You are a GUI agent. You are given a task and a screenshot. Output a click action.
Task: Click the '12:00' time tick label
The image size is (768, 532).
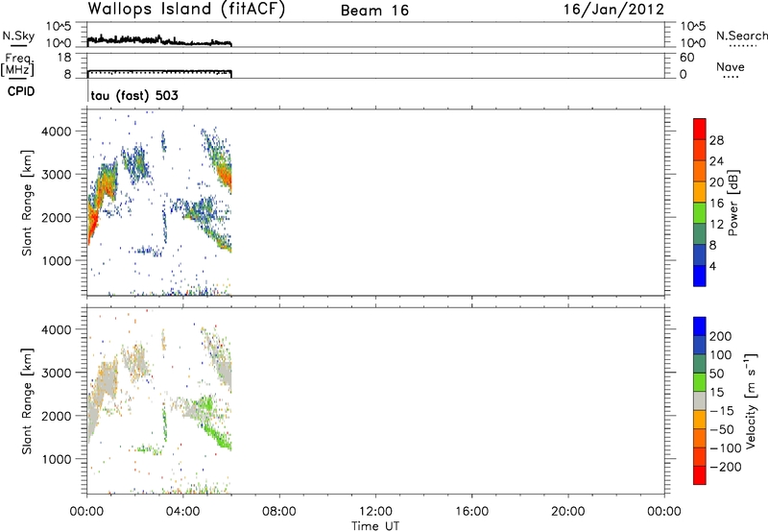point(375,512)
